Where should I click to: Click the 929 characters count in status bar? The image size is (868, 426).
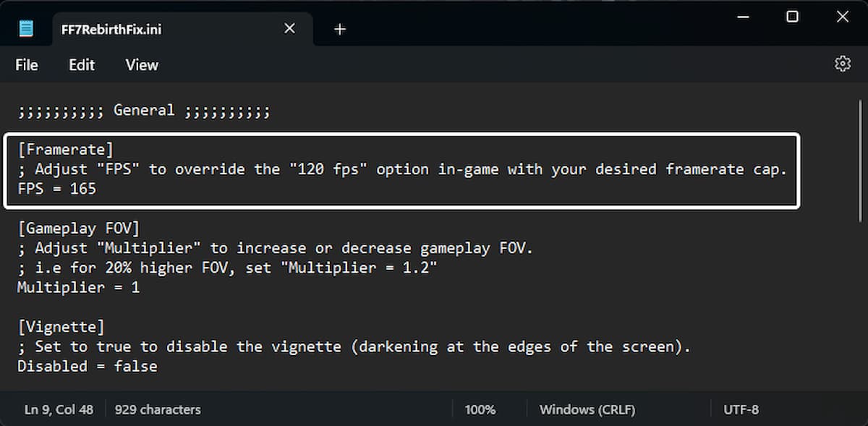pos(158,409)
